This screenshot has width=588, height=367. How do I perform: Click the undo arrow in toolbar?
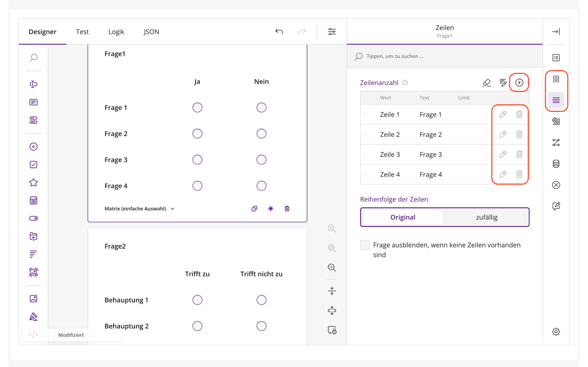279,32
